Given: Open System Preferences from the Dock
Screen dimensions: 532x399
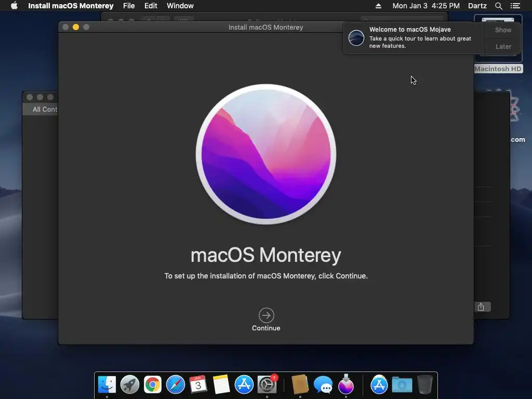Looking at the screenshot, I should tap(267, 384).
